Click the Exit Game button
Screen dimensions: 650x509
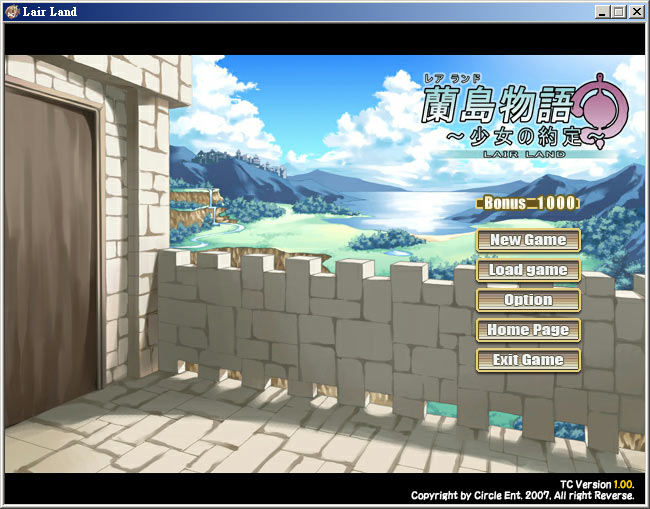tap(528, 360)
